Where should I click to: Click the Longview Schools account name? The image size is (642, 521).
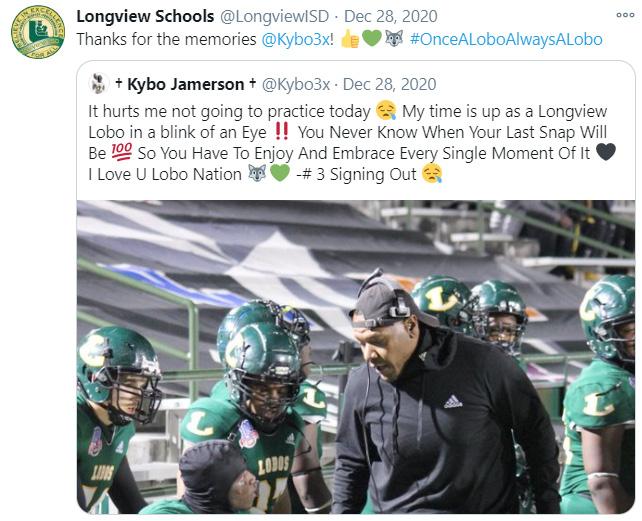[145, 17]
